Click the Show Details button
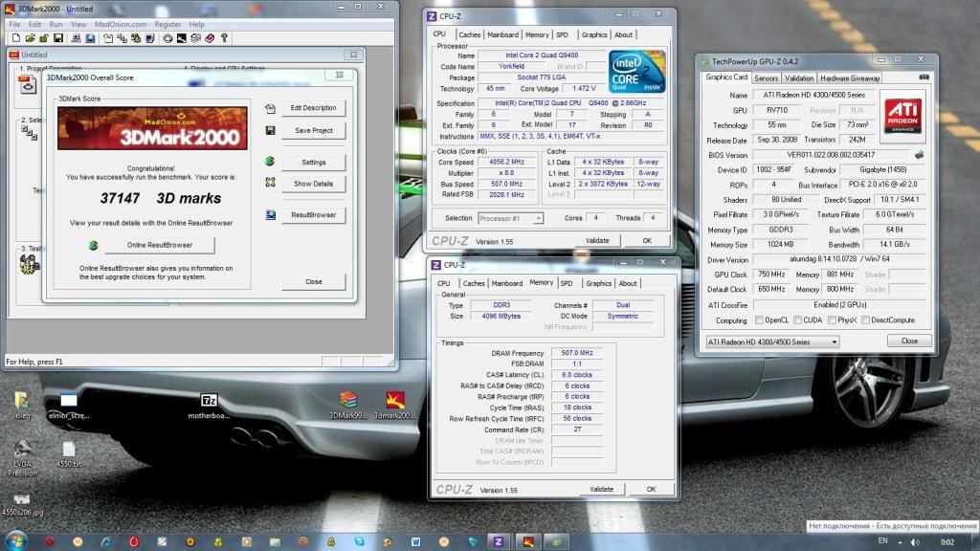The width and height of the screenshot is (980, 551). (x=313, y=184)
